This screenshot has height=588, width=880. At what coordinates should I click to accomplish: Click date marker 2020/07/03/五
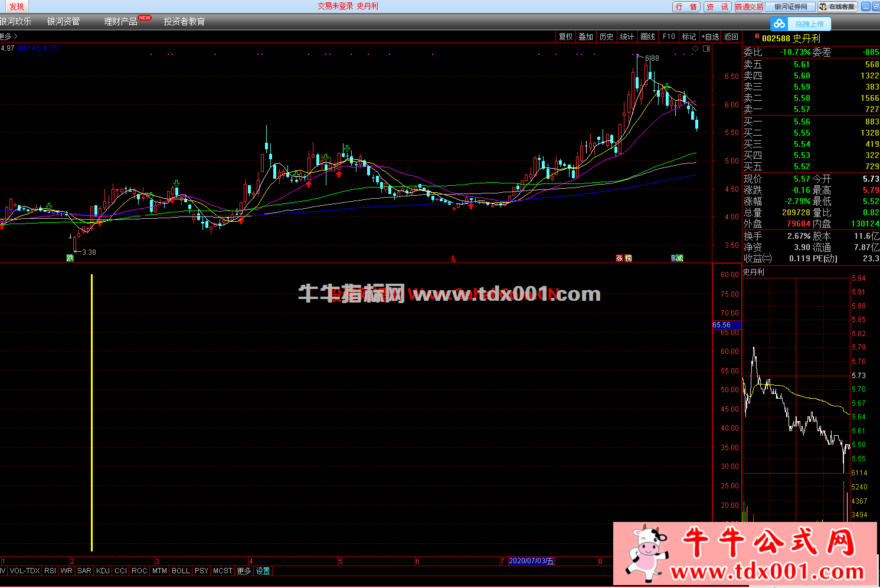click(x=531, y=561)
